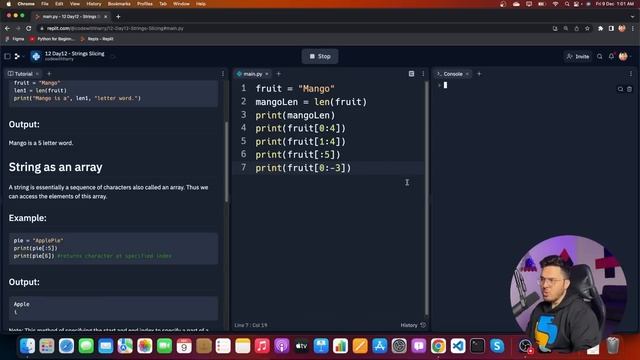Open Replit search magnifier icon
Image resolution: width=640 pixels, height=360 pixels.
600,56
